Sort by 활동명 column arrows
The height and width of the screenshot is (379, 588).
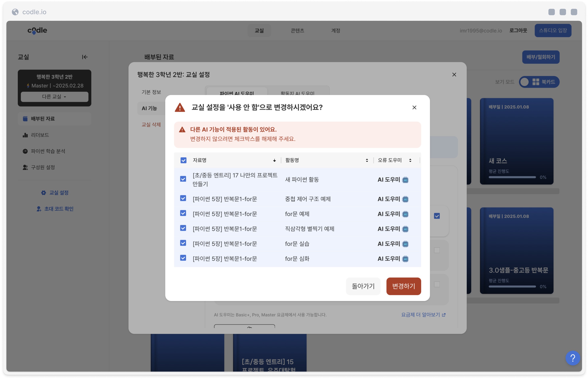pyautogui.click(x=367, y=160)
